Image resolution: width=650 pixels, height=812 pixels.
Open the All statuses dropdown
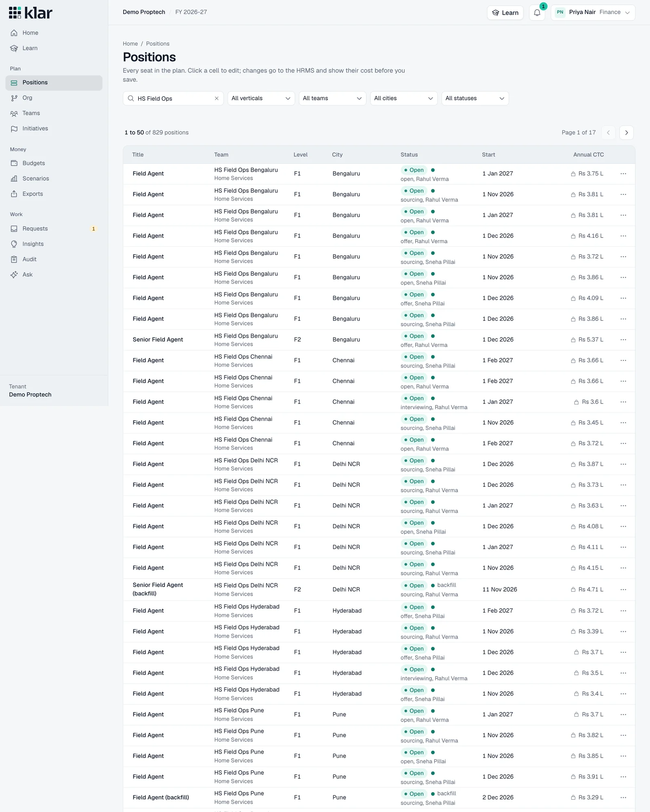[x=475, y=98]
